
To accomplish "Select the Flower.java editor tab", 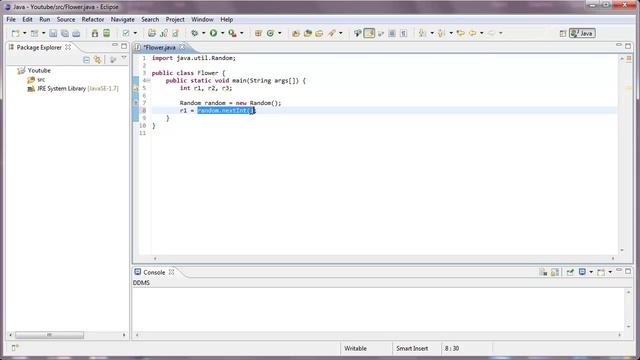I will 159,48.
